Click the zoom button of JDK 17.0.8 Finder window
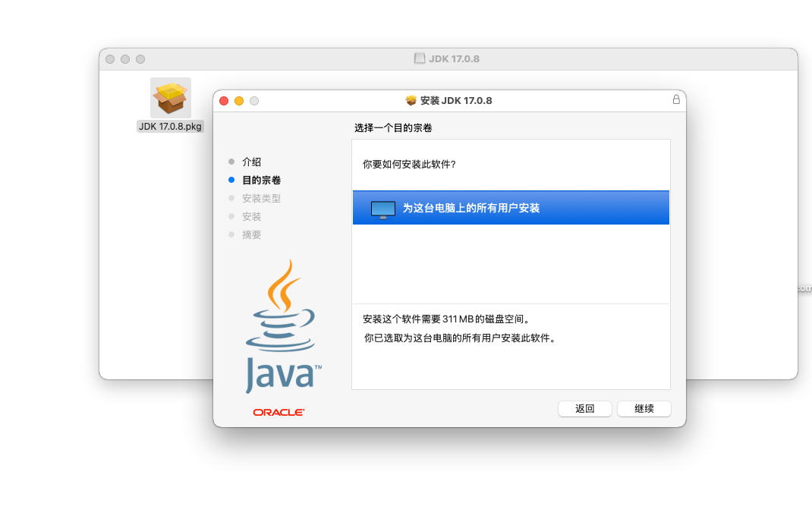 (140, 59)
